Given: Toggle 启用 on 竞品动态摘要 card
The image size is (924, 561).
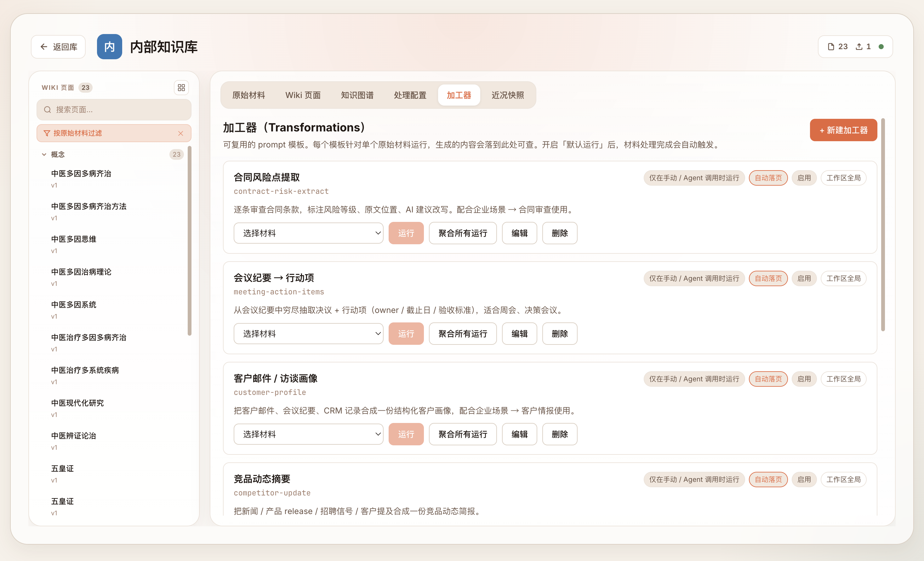Looking at the screenshot, I should point(804,480).
